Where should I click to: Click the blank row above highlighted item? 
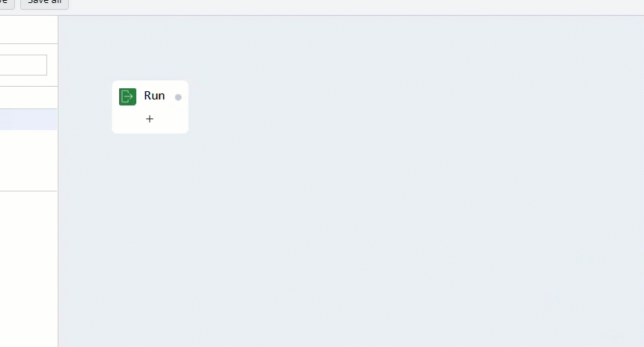[28, 98]
